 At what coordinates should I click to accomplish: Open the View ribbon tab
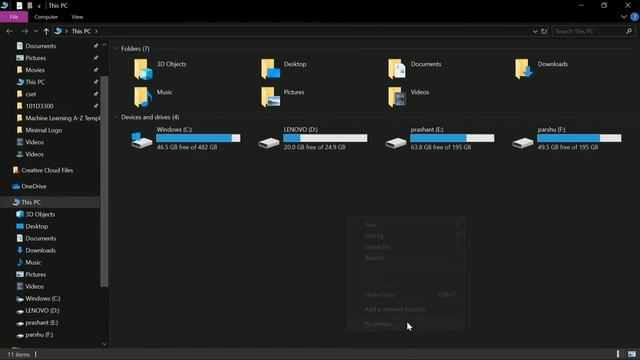pyautogui.click(x=77, y=17)
